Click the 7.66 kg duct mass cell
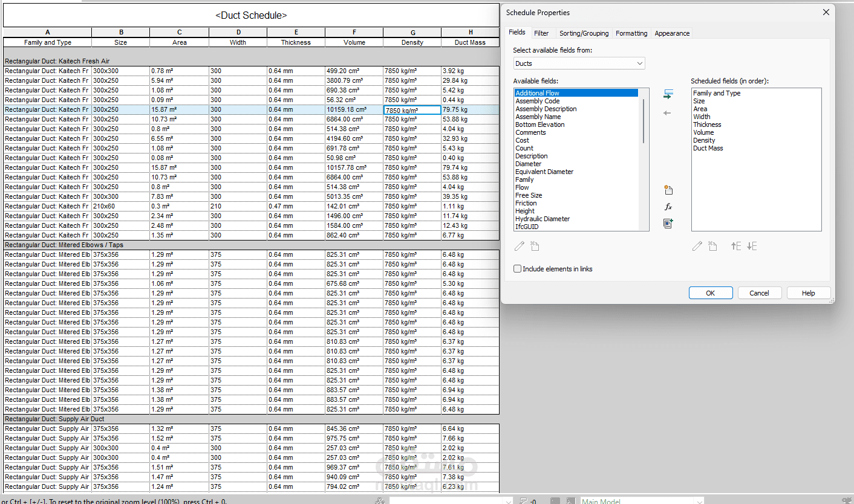854x504 pixels. coord(470,438)
